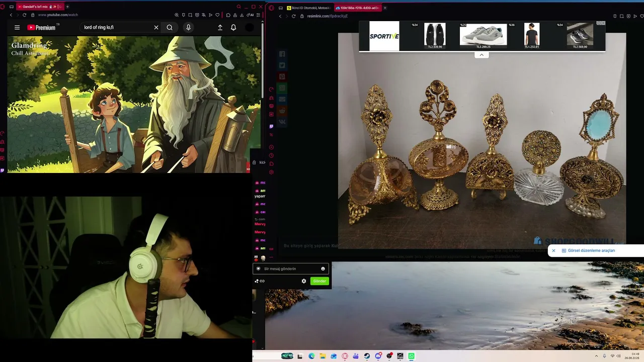Open the YouTube hamburger guide menu
The image size is (644, 362).
[x=17, y=28]
